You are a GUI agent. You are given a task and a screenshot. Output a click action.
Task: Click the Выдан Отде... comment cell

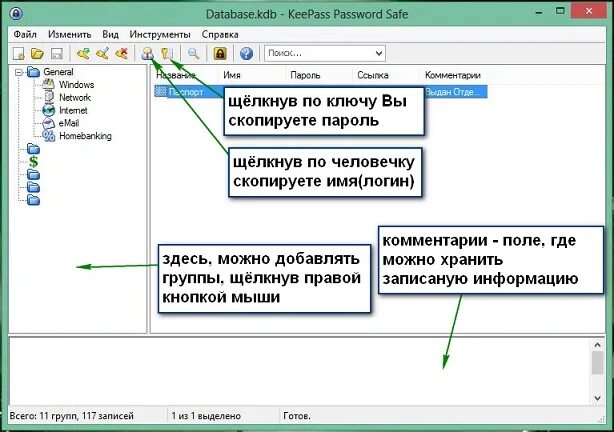tap(452, 92)
